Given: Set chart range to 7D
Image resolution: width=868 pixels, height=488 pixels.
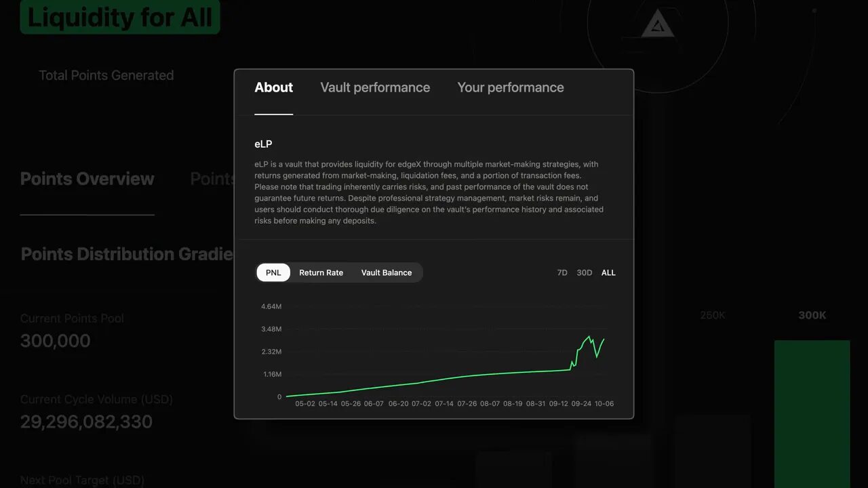Looking at the screenshot, I should (562, 272).
